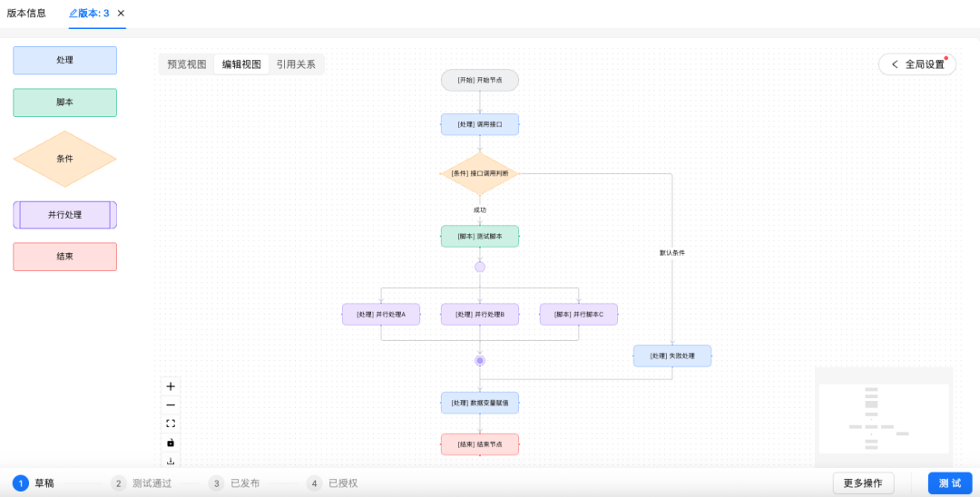This screenshot has height=497, width=980.
Task: Select the 处理 node shape in the palette
Action: (x=65, y=61)
